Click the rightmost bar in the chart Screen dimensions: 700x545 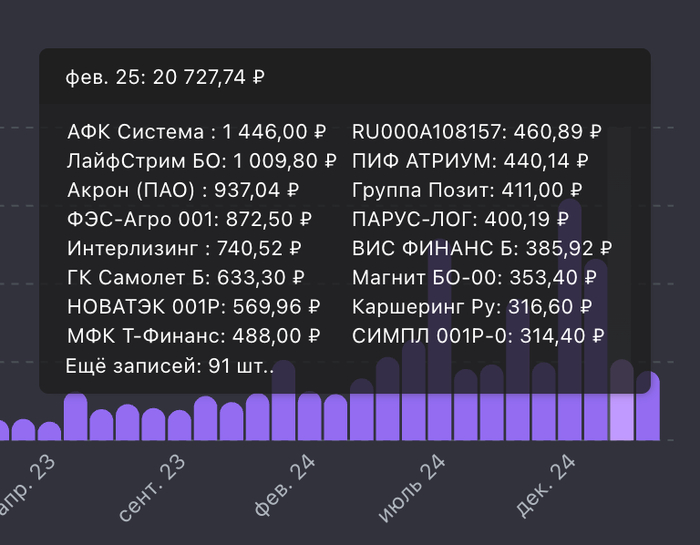[648, 410]
